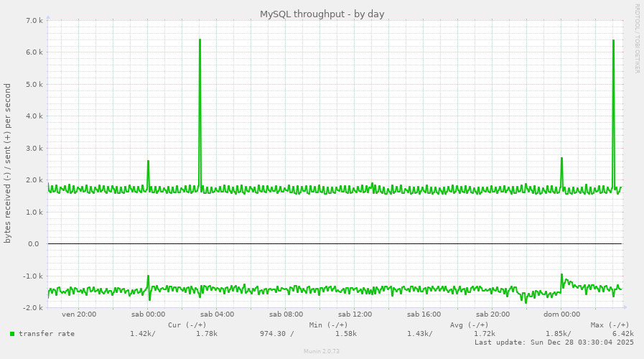The image size is (644, 359).
Task: Click the current sent value '1.78k'
Action: point(207,334)
